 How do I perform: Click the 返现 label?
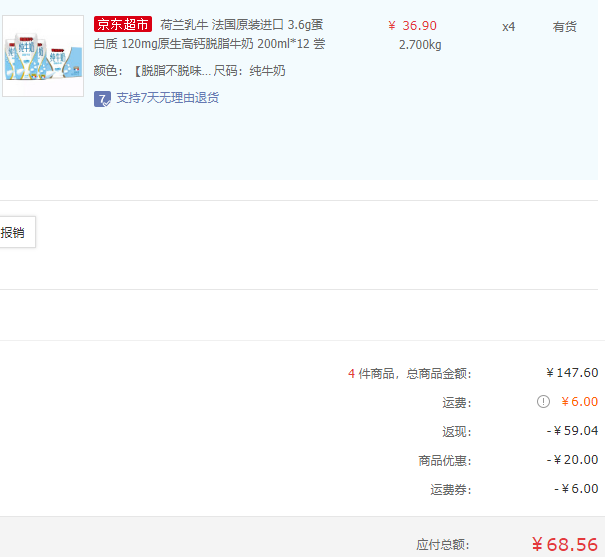pyautogui.click(x=457, y=432)
